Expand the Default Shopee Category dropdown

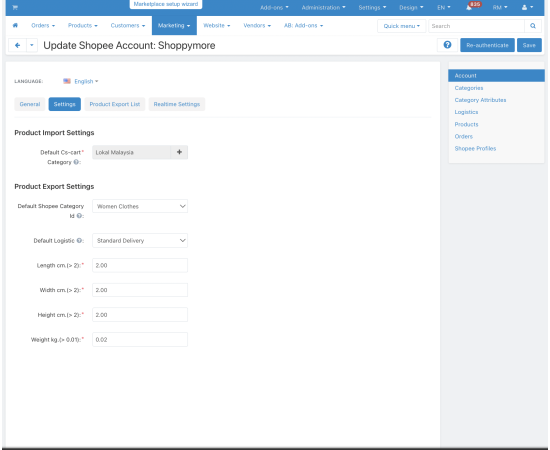140,206
